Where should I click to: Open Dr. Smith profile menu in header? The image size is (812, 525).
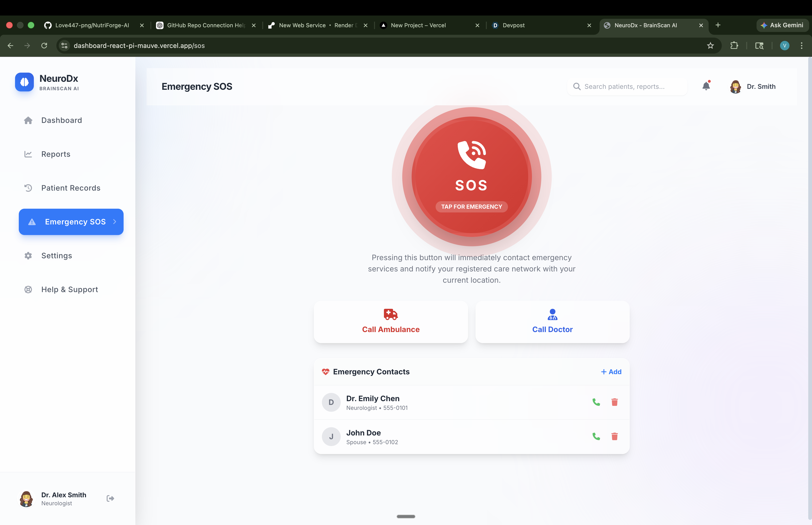click(x=753, y=86)
